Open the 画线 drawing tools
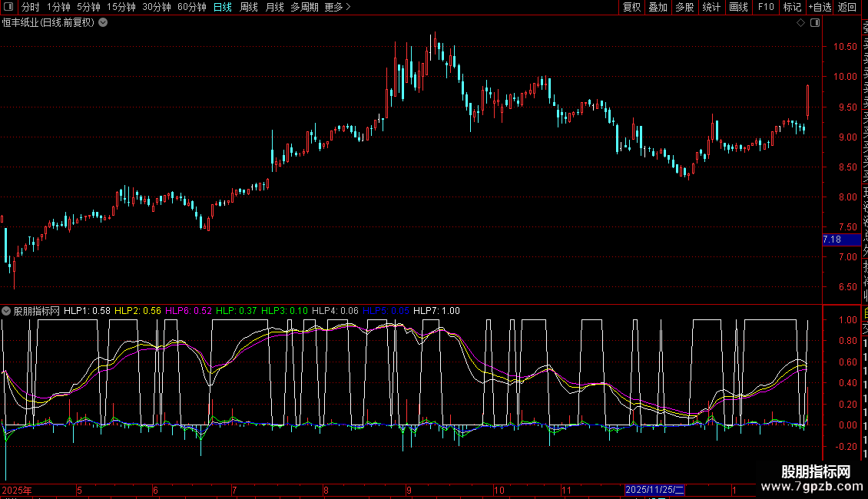The height and width of the screenshot is (499, 868). point(738,8)
